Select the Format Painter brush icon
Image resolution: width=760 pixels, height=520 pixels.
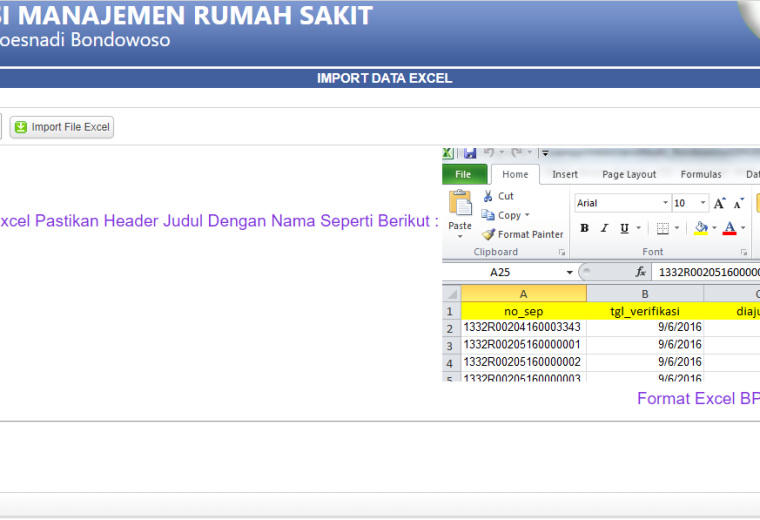tap(489, 235)
